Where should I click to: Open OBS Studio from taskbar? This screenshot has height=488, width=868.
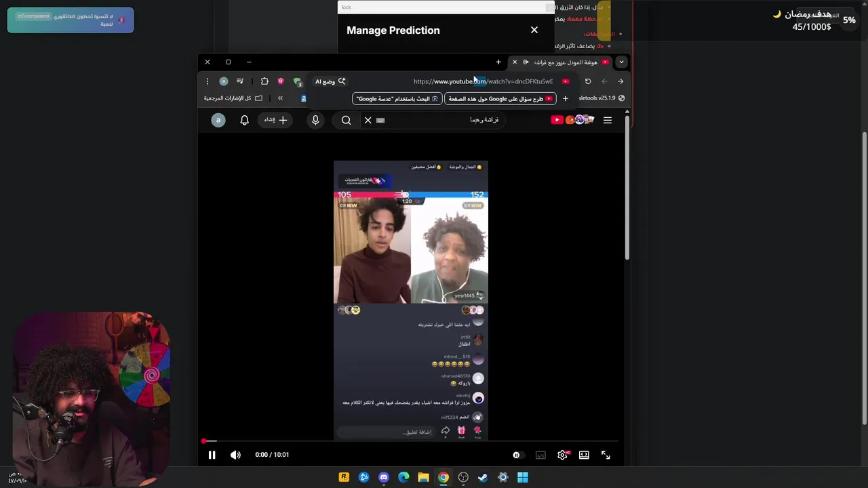point(463,477)
